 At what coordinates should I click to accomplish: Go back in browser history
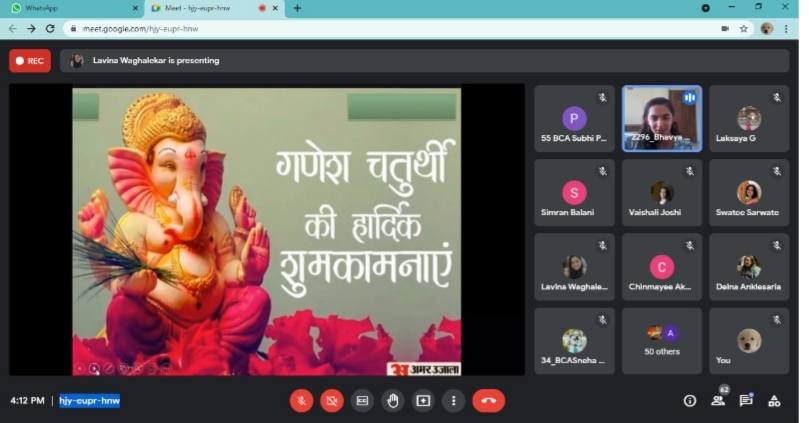point(13,29)
